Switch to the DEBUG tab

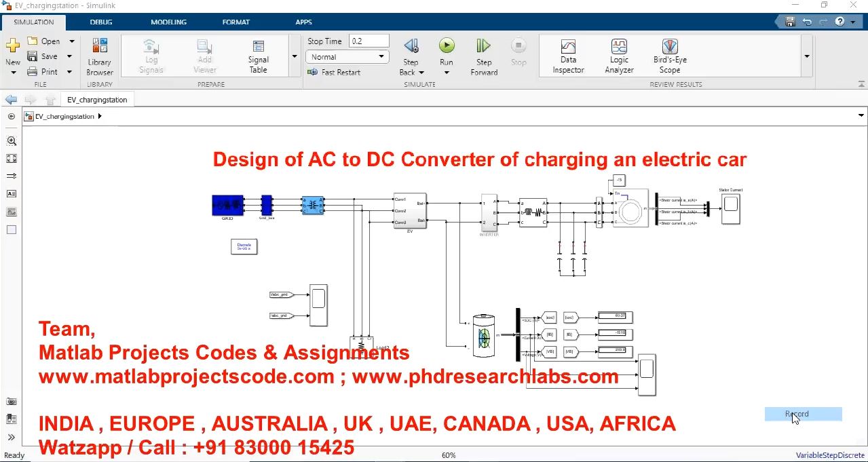[x=101, y=22]
